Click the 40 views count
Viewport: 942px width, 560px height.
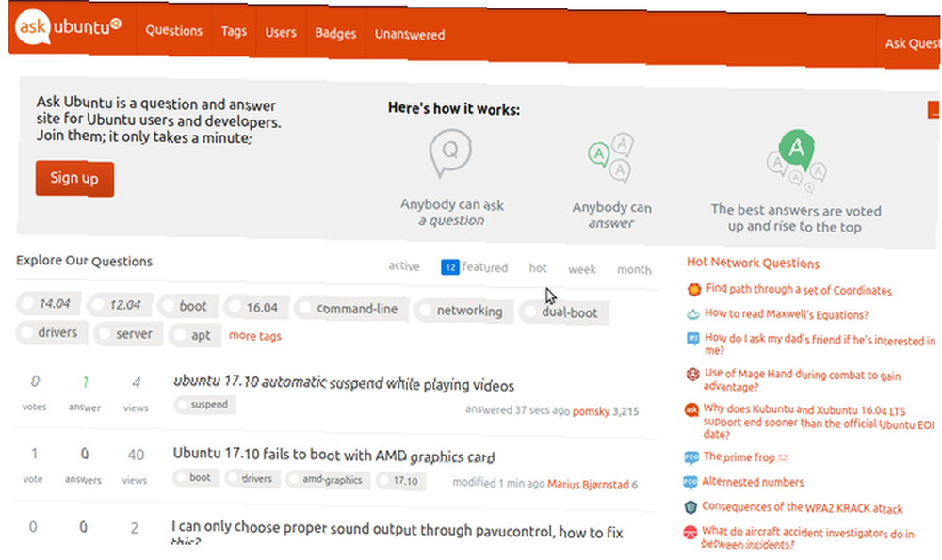click(x=135, y=465)
